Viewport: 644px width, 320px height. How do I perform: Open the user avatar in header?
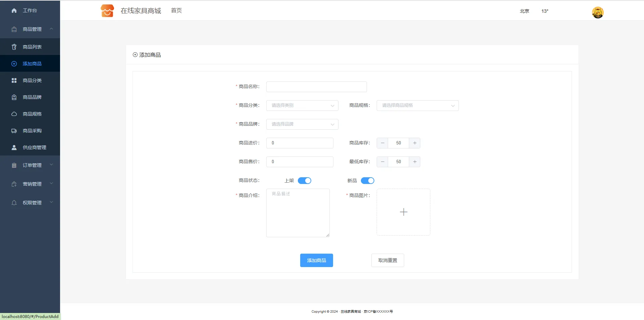click(x=597, y=13)
